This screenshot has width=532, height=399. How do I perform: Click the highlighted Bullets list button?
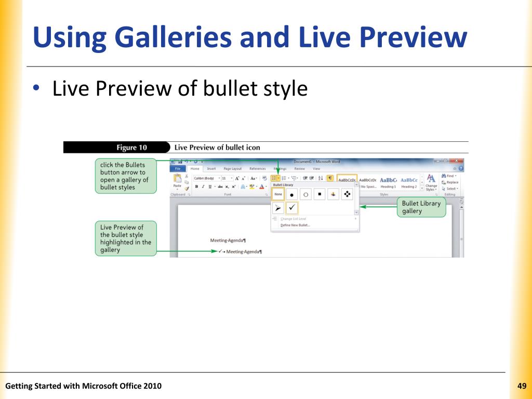[274, 178]
